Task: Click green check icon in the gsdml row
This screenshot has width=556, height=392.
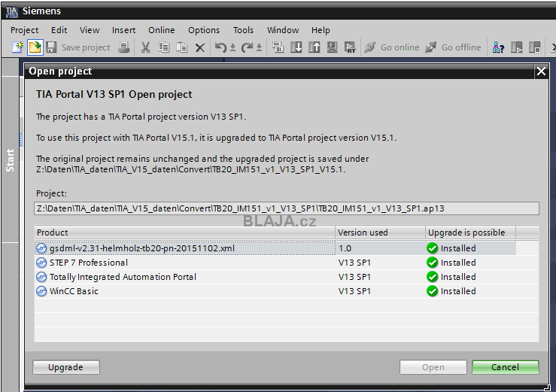Action: click(x=433, y=248)
